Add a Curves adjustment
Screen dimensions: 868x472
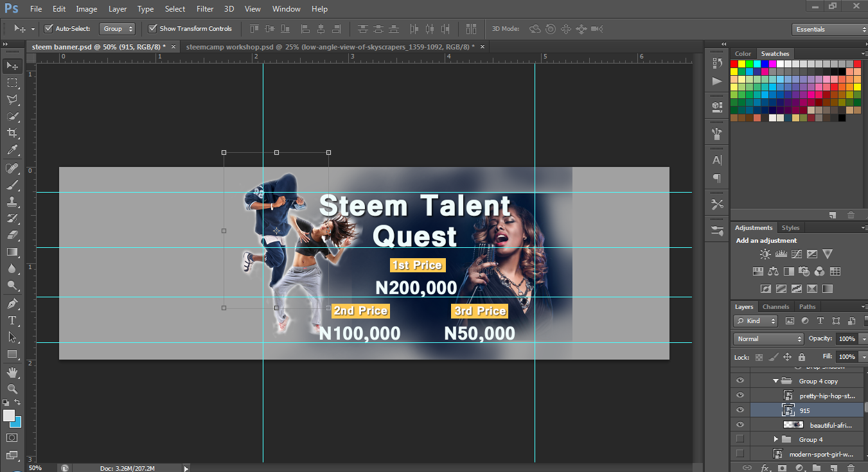click(797, 254)
